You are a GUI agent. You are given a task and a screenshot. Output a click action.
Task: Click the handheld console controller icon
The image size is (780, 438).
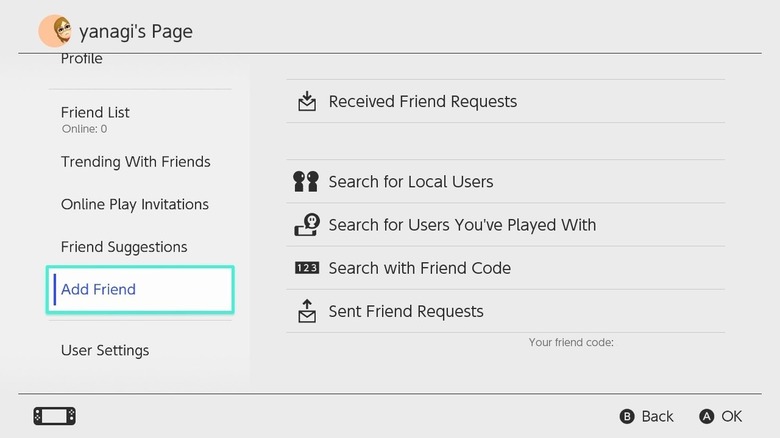tap(54, 416)
